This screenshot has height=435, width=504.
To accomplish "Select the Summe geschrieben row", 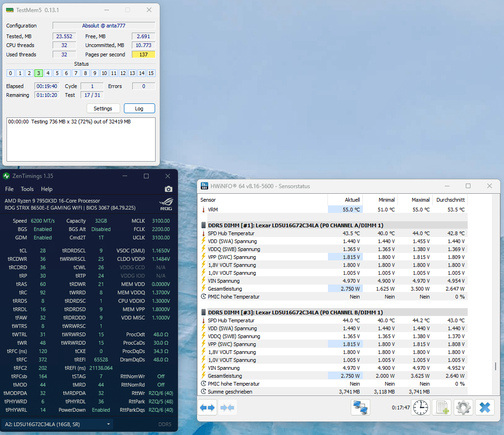I will (334, 392).
